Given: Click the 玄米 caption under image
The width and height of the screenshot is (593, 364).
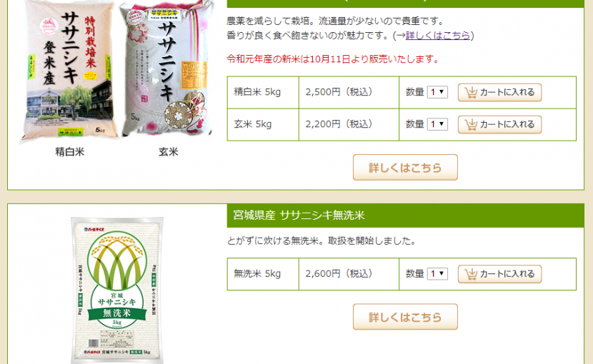Looking at the screenshot, I should (169, 152).
